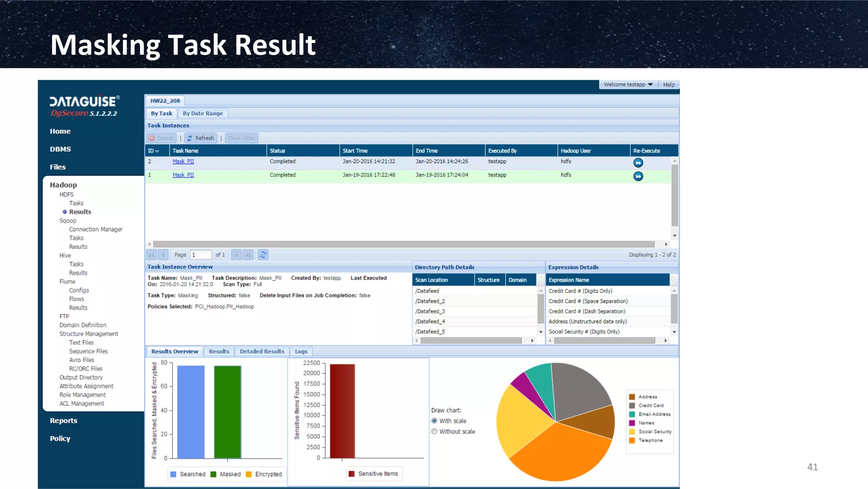Click Help link in header
Viewport: 868px width, 489px height.
tap(669, 84)
